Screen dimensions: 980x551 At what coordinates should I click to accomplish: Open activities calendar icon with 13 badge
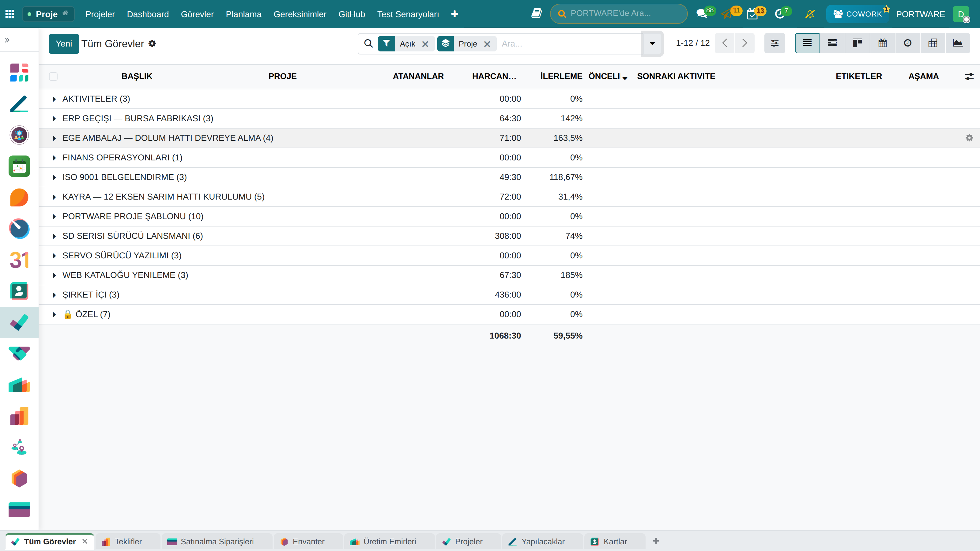[756, 14]
